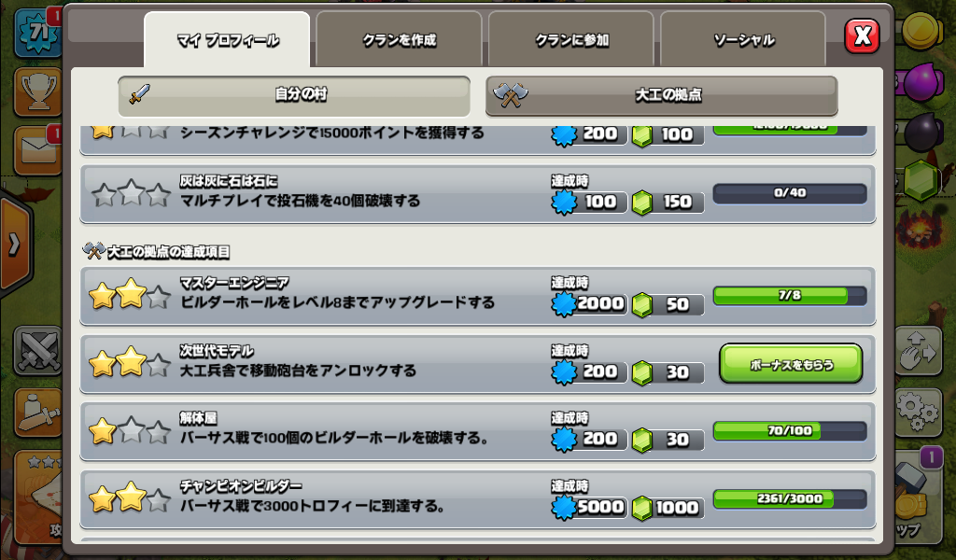Click the level 71 experience badge
The image size is (956, 560).
click(37, 33)
